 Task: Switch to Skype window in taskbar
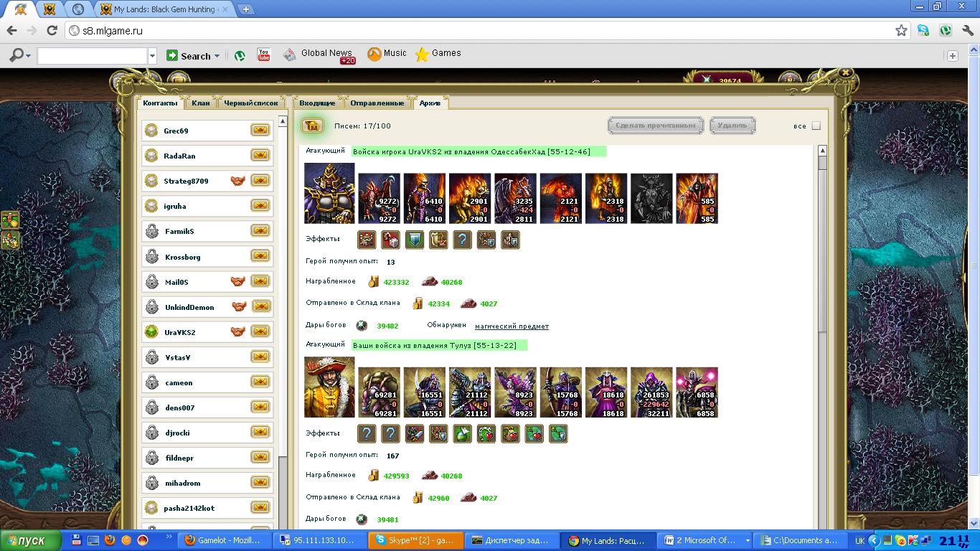[415, 540]
